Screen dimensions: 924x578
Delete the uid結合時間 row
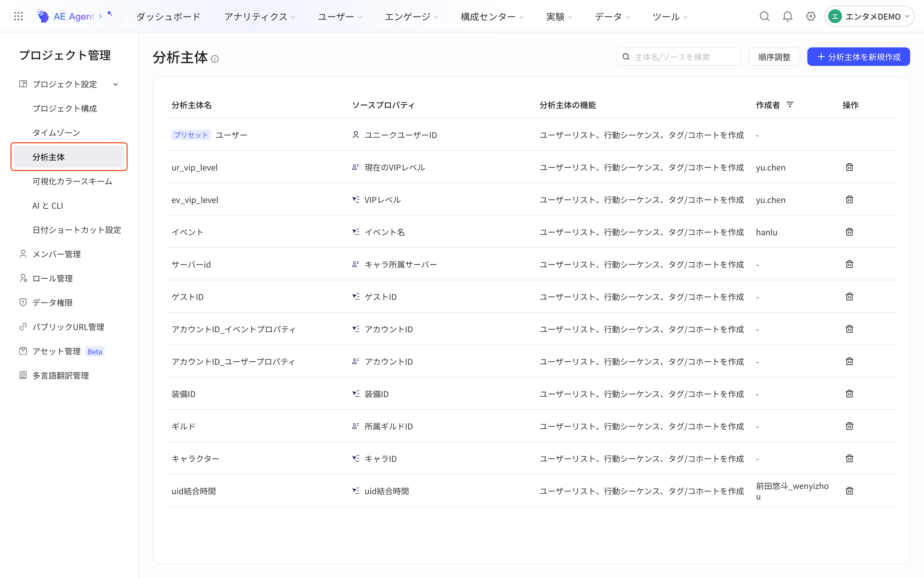pyautogui.click(x=849, y=491)
